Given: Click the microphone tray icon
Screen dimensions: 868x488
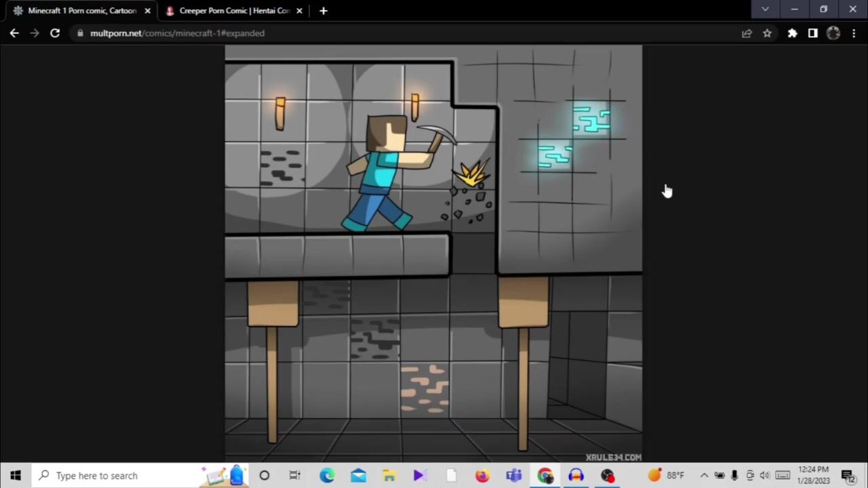Looking at the screenshot, I should (x=734, y=475).
